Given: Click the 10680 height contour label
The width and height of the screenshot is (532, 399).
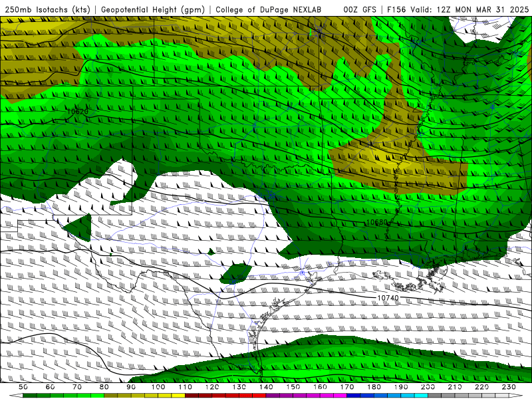Looking at the screenshot, I should coord(377,222).
